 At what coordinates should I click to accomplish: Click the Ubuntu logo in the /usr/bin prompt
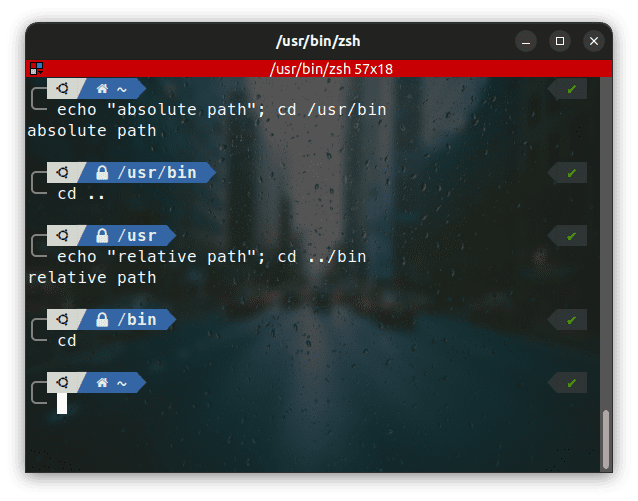click(x=62, y=172)
